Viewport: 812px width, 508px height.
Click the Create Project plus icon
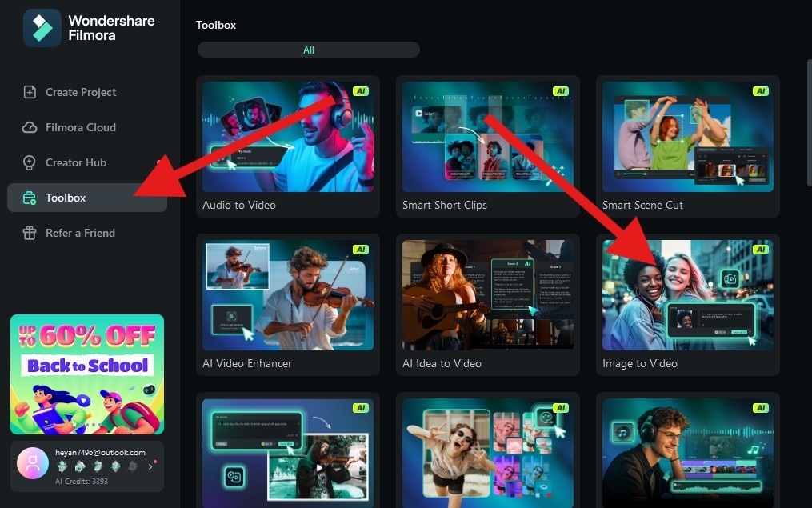click(x=30, y=92)
